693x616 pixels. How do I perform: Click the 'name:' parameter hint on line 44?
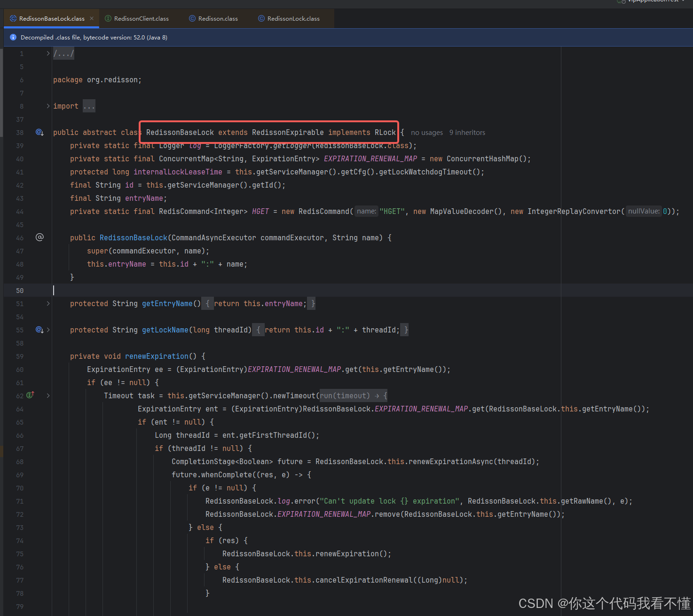366,212
